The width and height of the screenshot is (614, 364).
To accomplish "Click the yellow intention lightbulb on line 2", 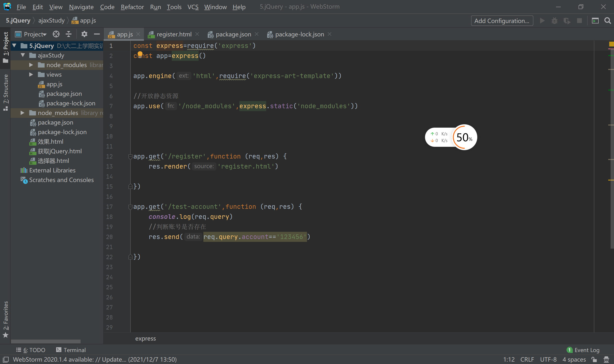I will click(x=140, y=54).
